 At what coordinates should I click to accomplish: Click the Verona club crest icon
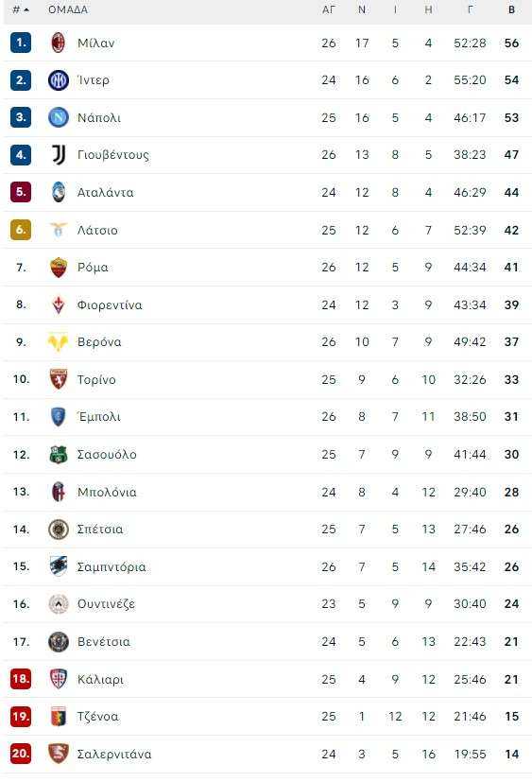coord(58,342)
